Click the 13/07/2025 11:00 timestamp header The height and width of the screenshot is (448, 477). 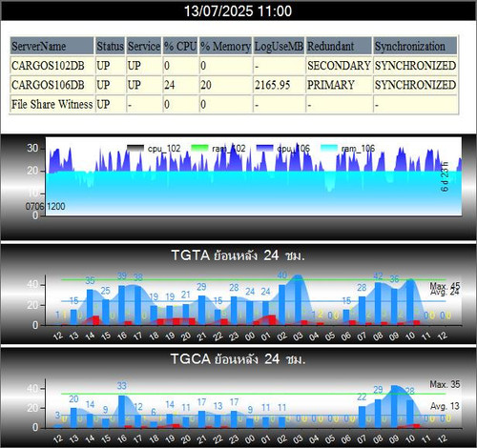(238, 11)
